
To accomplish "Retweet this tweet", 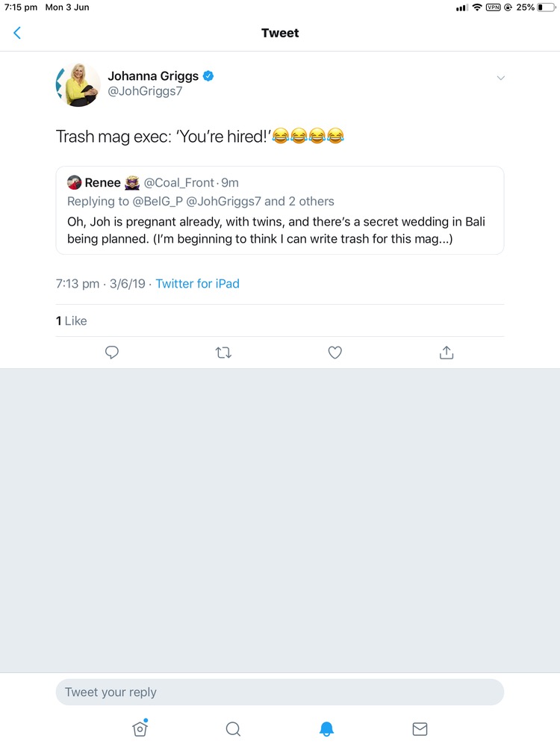I will pos(223,353).
